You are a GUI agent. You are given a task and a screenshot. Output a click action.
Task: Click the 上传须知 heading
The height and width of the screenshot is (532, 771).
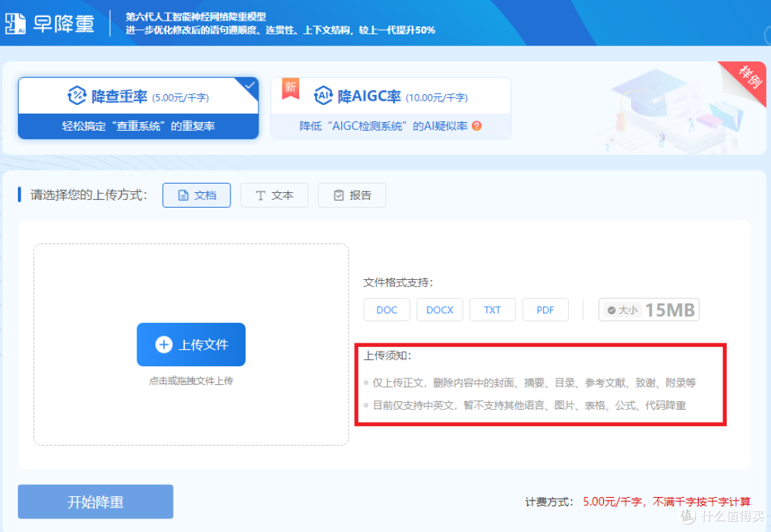(387, 356)
